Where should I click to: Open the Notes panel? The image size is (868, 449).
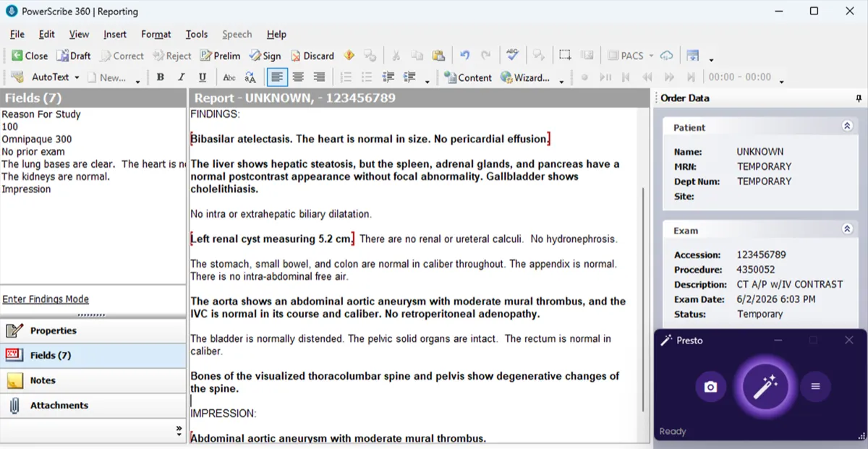click(x=93, y=380)
